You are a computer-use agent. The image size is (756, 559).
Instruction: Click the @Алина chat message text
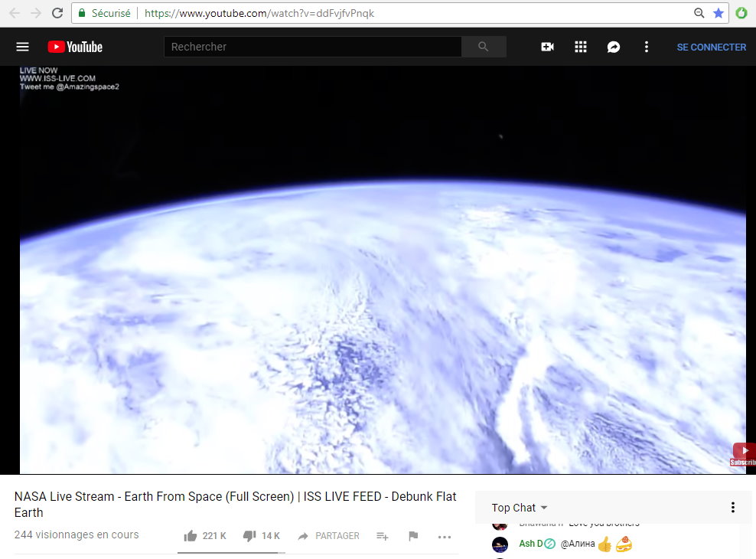click(578, 544)
